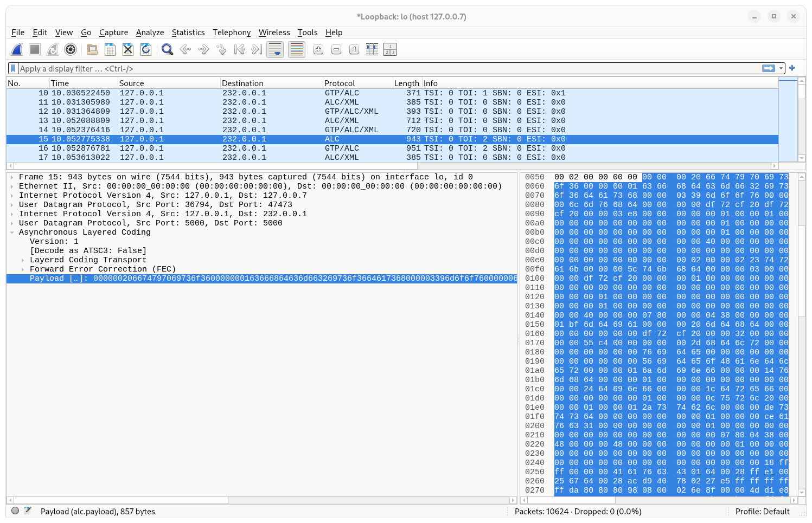Restart the current capture
Viewport: 812px width, 523px height.
click(x=53, y=49)
